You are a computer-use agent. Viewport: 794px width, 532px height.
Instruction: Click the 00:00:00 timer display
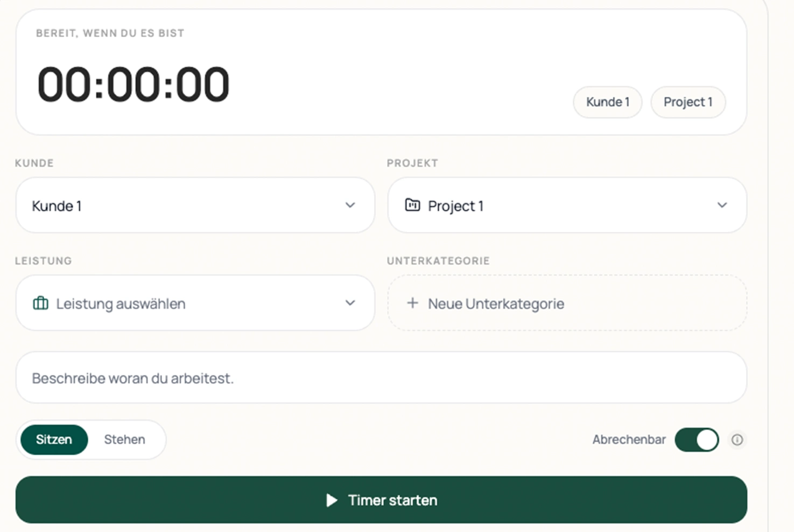[133, 84]
